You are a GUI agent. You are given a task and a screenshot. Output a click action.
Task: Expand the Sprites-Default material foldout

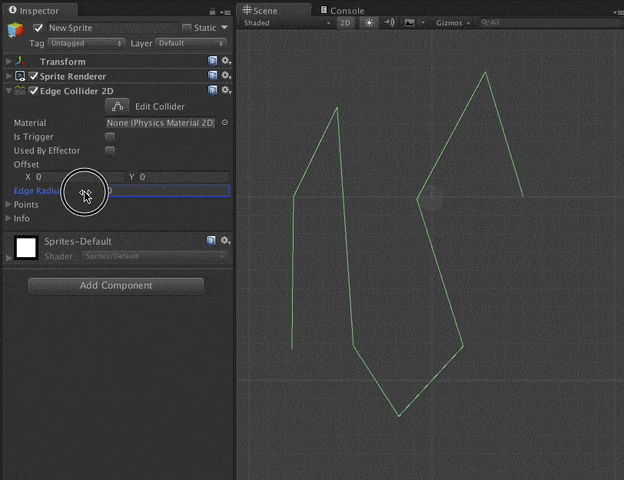tap(8, 258)
